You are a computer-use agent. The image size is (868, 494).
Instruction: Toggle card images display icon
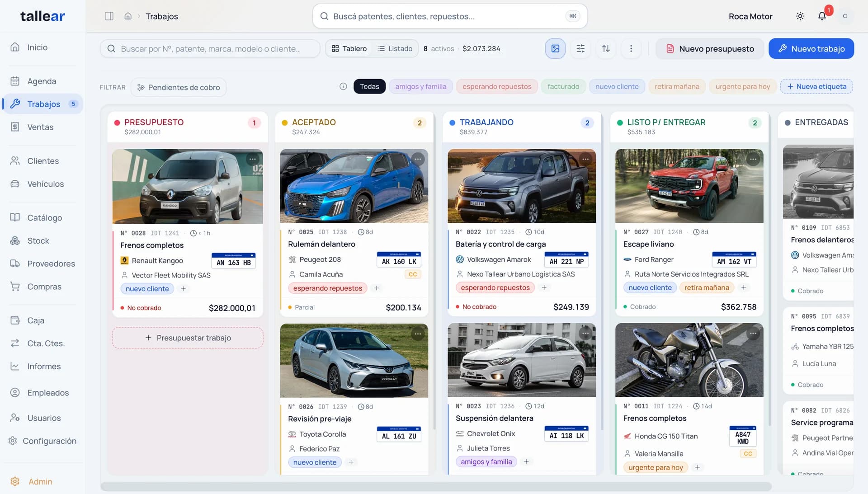tap(555, 48)
